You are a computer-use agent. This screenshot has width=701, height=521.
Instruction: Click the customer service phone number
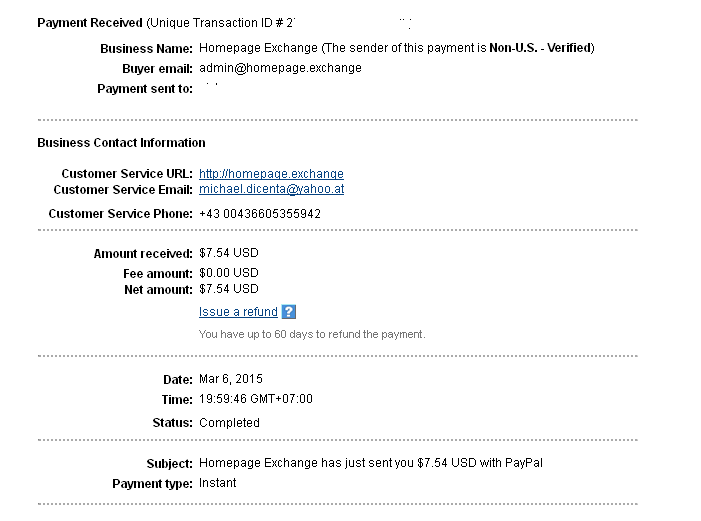click(260, 214)
